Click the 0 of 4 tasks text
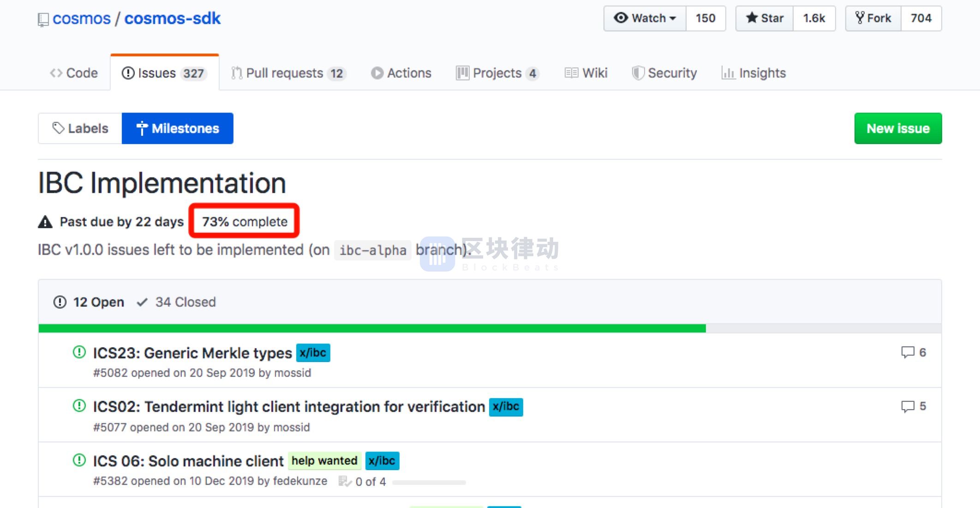Screen dimensions: 980x508 pyautogui.click(x=370, y=482)
